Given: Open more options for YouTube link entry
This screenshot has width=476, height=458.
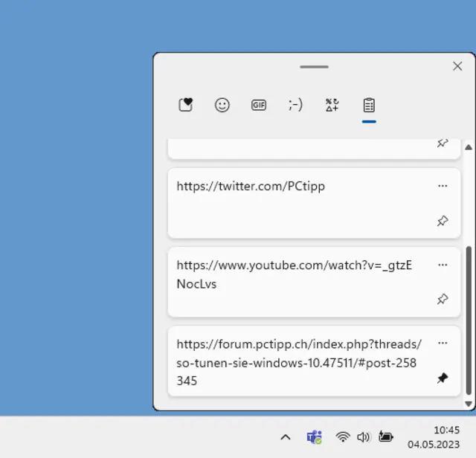Looking at the screenshot, I should coord(443,265).
